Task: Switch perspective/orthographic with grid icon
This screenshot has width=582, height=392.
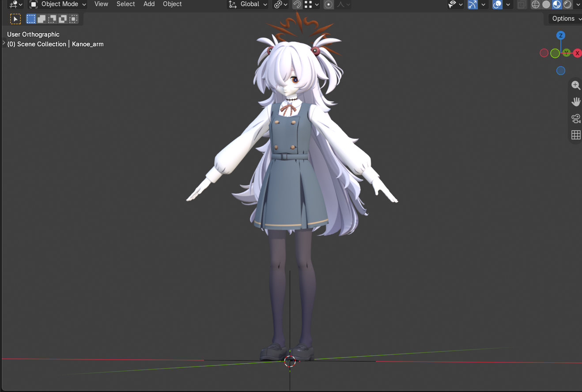Action: (576, 135)
